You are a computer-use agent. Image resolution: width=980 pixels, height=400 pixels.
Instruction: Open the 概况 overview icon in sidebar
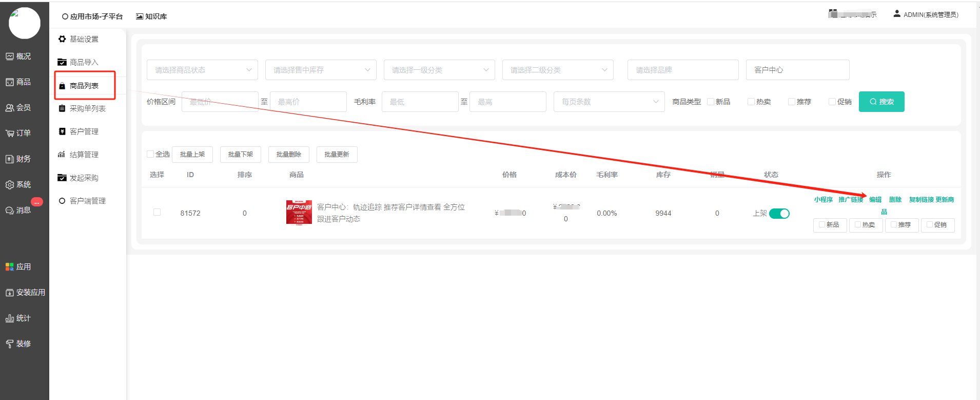[10, 56]
